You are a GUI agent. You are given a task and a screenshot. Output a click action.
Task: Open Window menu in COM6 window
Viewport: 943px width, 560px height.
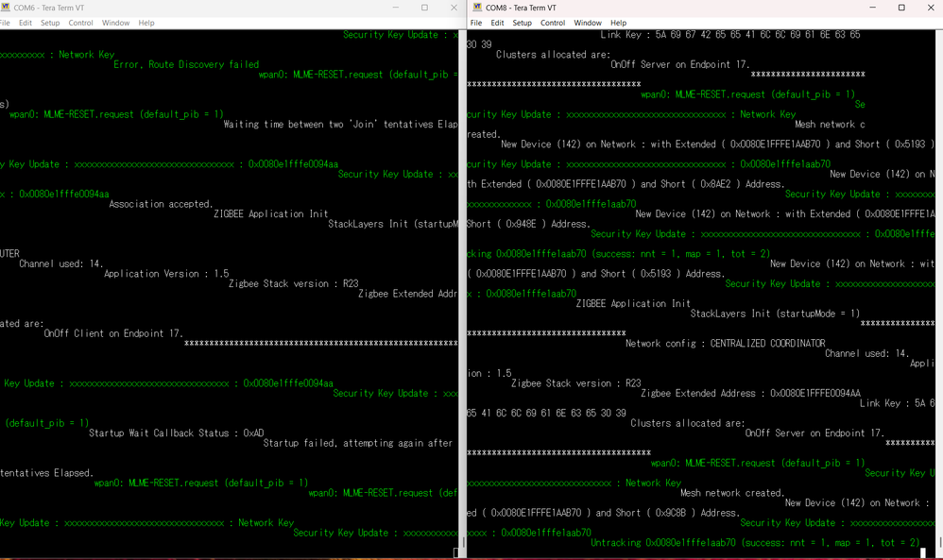click(x=115, y=23)
